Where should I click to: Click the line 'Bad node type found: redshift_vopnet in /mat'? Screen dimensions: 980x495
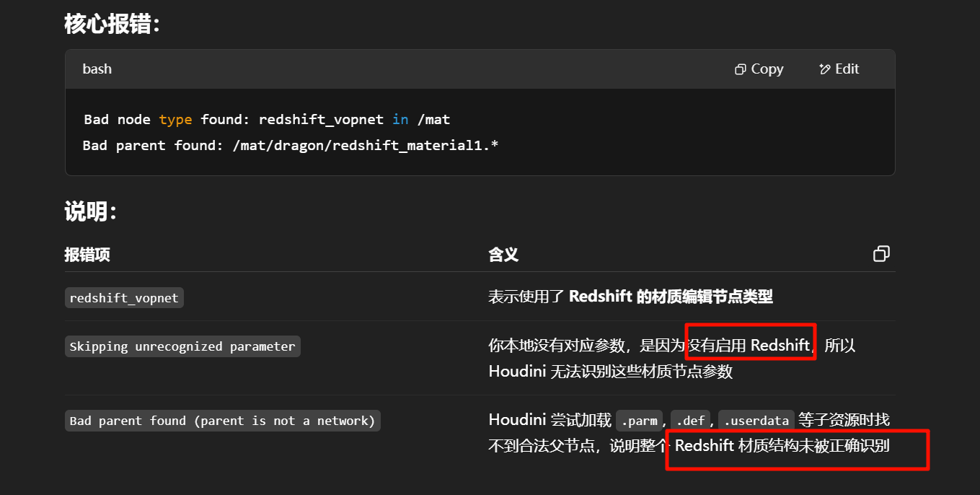[267, 119]
